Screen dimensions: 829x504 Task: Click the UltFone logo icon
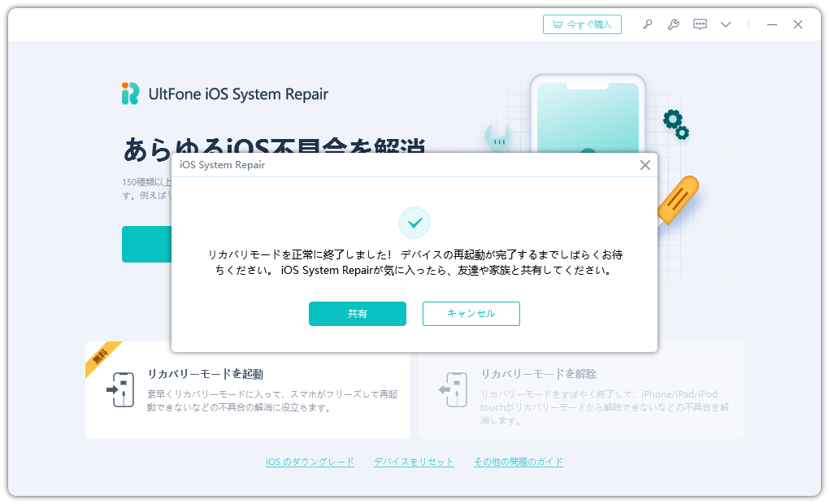(130, 93)
